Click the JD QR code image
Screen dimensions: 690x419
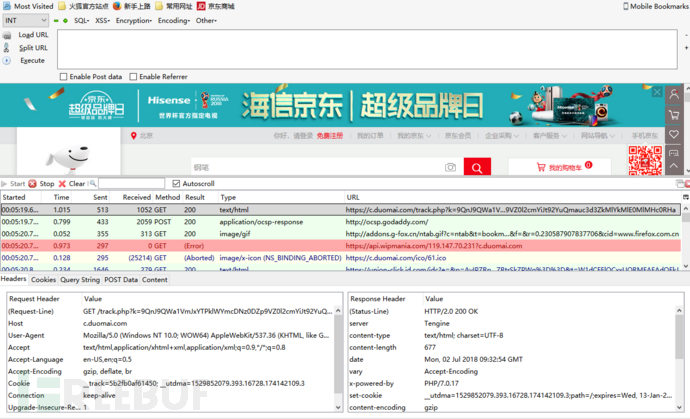coord(645,161)
